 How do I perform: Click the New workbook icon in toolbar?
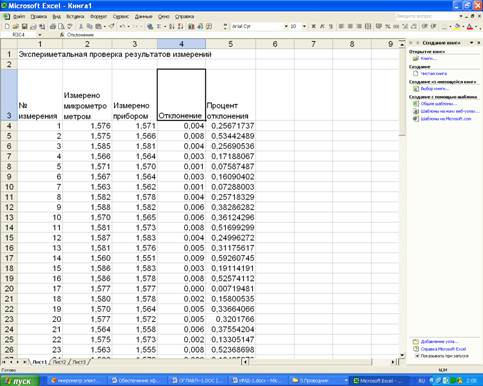[x=6, y=26]
